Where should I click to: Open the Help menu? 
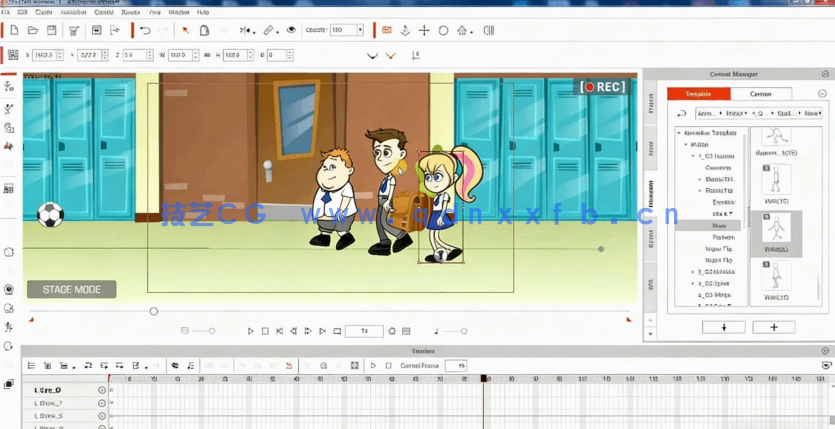tap(202, 12)
